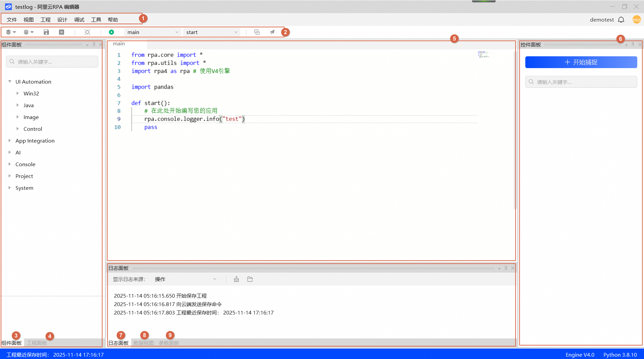Screen dimensions: 644x359
Task: Expand the AI tree node
Action: (9, 152)
